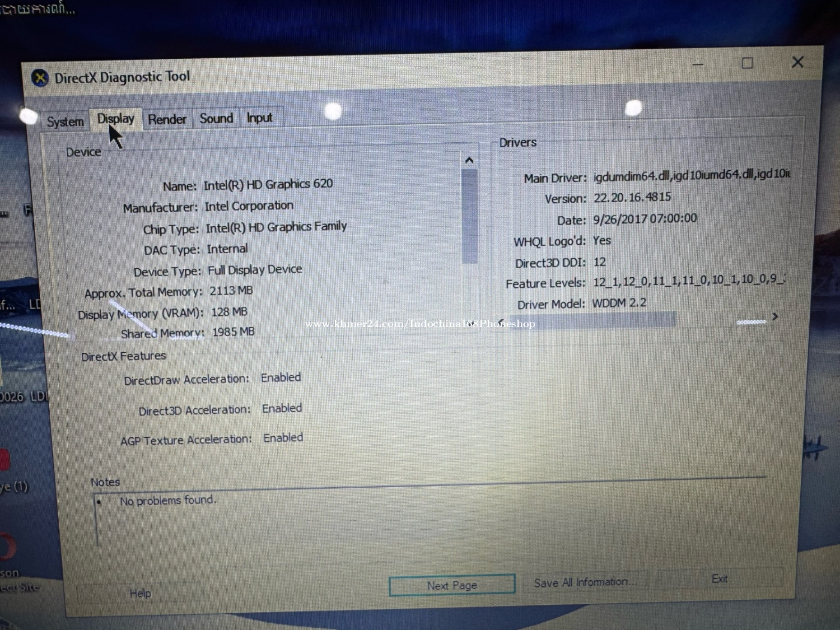This screenshot has height=630, width=840.
Task: Click total memory value '2113 MB'
Action: coord(231,291)
